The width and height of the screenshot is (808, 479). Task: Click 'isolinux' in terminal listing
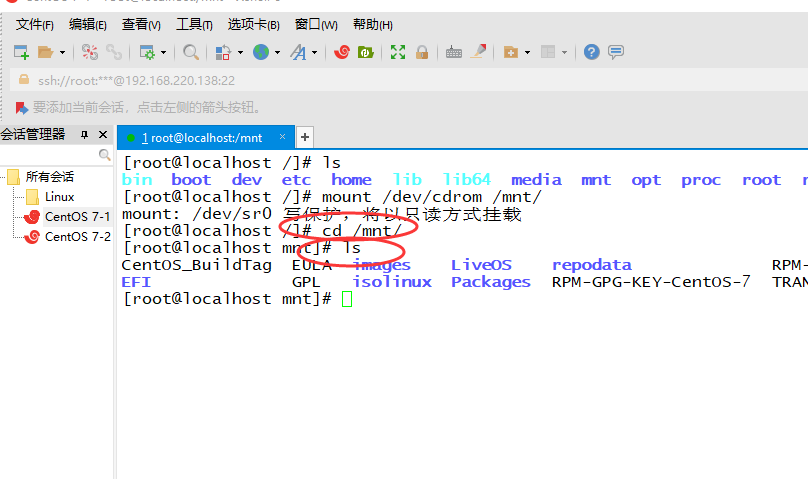(x=392, y=282)
